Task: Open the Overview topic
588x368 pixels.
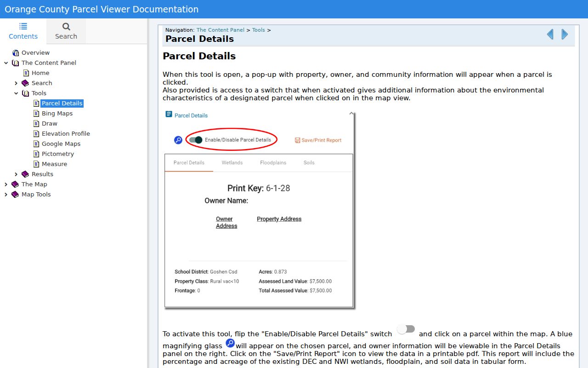Action: pos(35,53)
